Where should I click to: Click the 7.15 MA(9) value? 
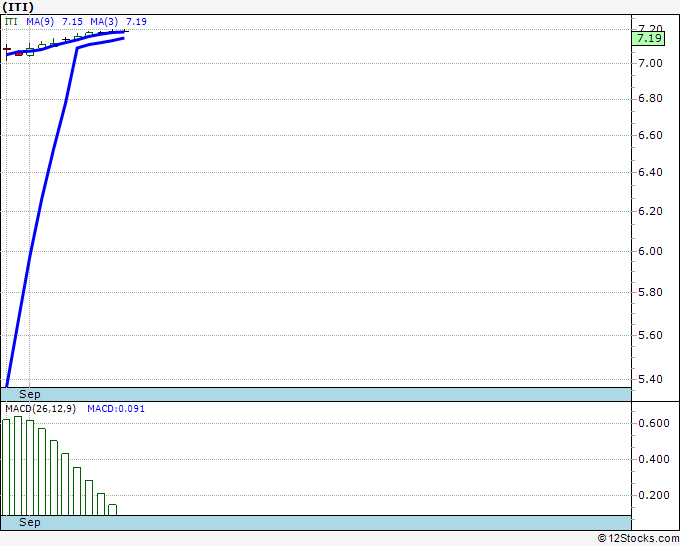(72, 22)
